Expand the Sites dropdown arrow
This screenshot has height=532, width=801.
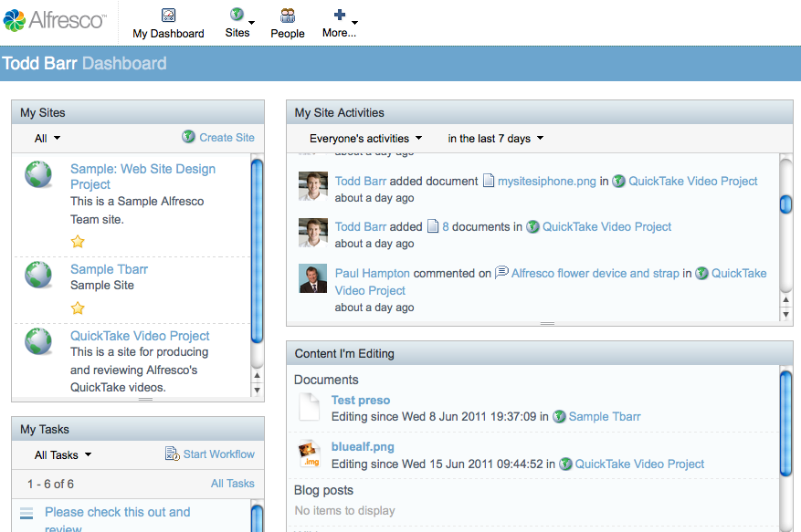point(251,23)
